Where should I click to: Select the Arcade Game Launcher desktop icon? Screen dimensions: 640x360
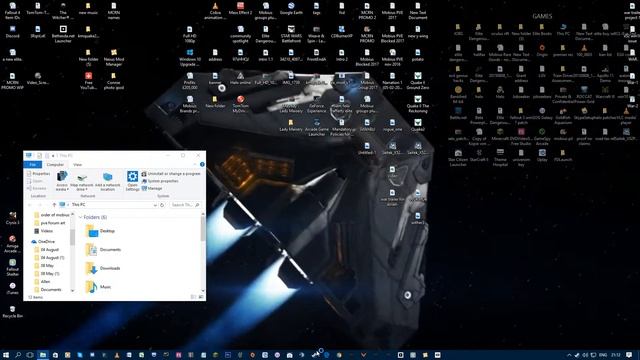tap(316, 127)
